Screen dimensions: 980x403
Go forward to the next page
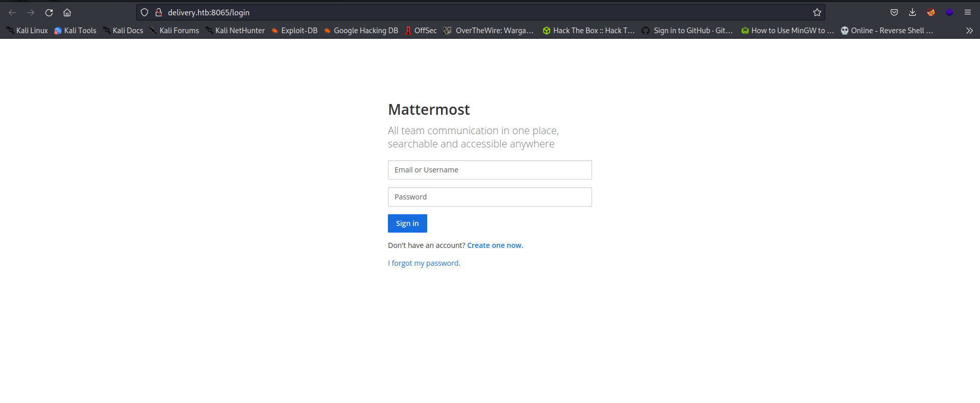tap(31, 12)
